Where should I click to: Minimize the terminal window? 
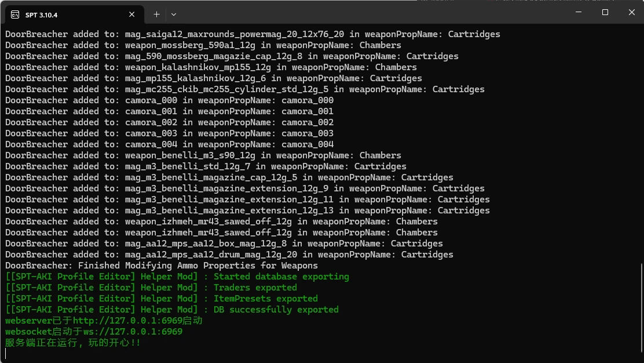(577, 12)
